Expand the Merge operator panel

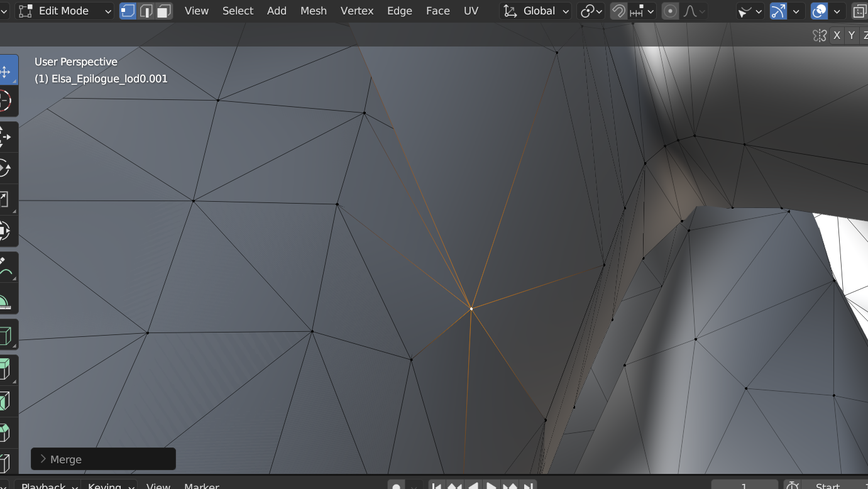click(x=103, y=459)
